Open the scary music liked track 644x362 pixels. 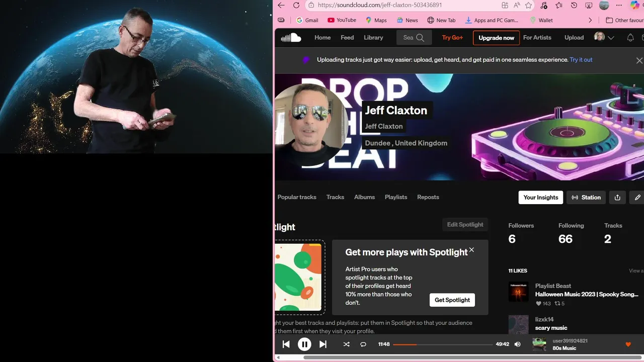click(x=551, y=328)
